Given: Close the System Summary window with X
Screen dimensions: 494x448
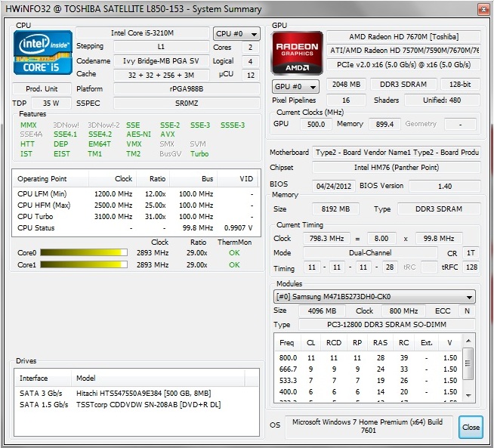Looking at the screenshot, I should pos(483,9).
